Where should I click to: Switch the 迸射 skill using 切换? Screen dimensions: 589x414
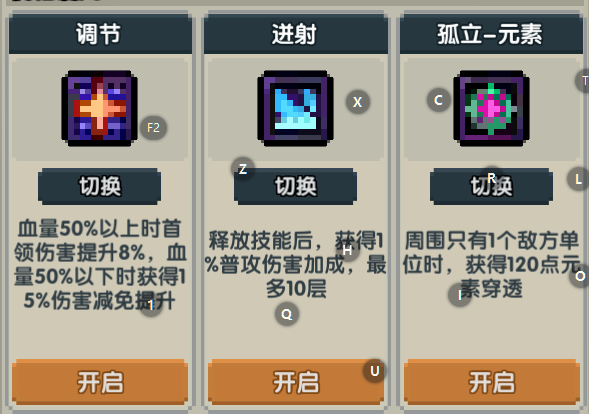296,186
